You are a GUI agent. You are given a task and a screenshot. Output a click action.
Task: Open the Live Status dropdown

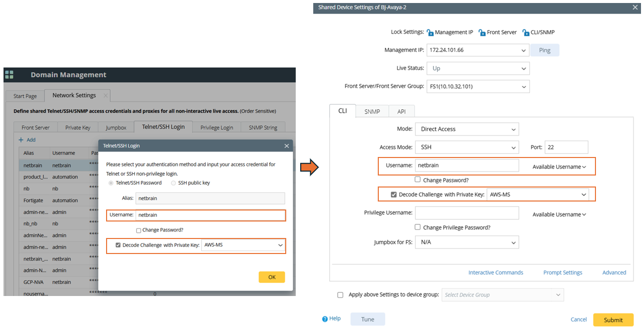click(x=477, y=68)
